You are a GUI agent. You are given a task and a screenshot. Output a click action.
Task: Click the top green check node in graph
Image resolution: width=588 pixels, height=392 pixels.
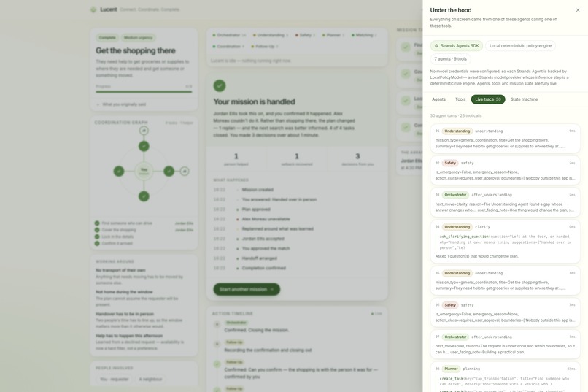tap(144, 146)
